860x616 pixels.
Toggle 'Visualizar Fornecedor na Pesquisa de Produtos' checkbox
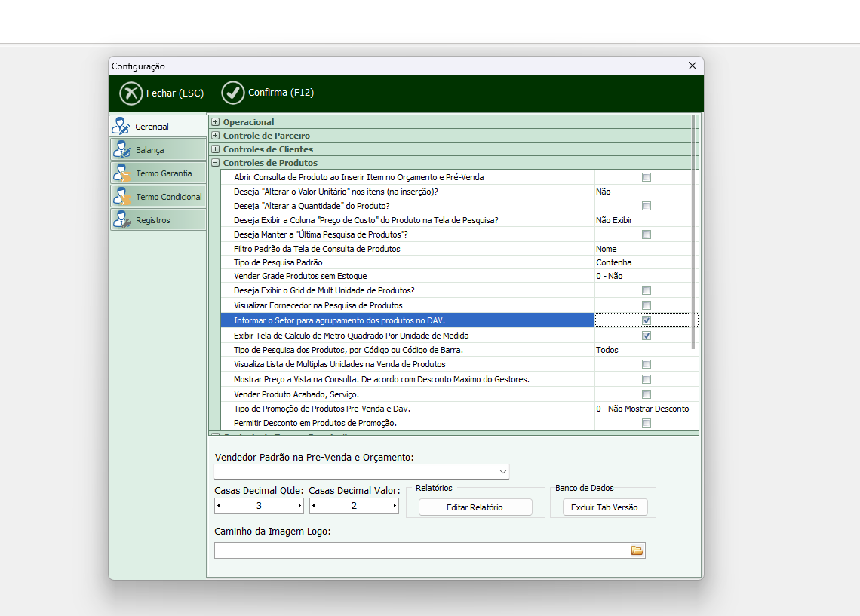tap(647, 305)
